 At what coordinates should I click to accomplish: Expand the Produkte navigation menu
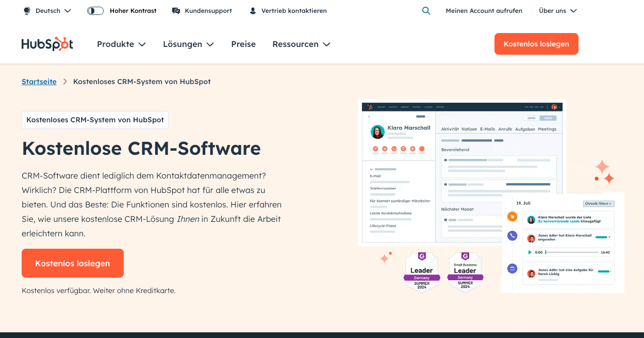[121, 44]
